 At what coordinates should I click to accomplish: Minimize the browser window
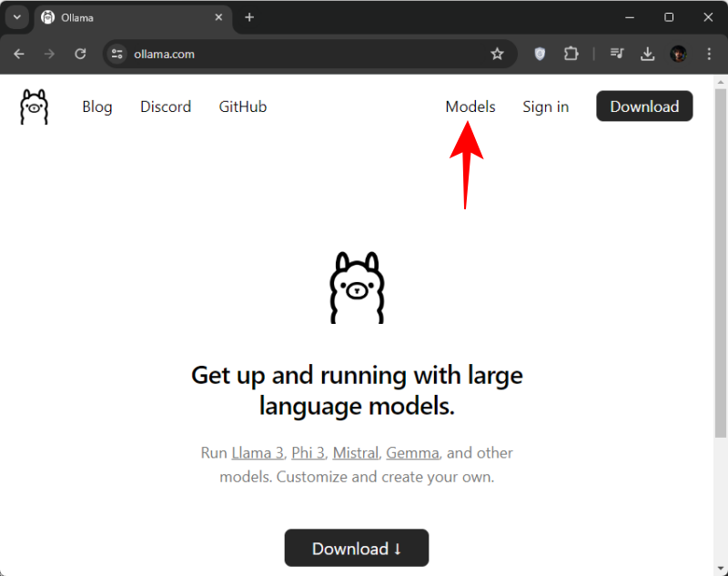630,17
